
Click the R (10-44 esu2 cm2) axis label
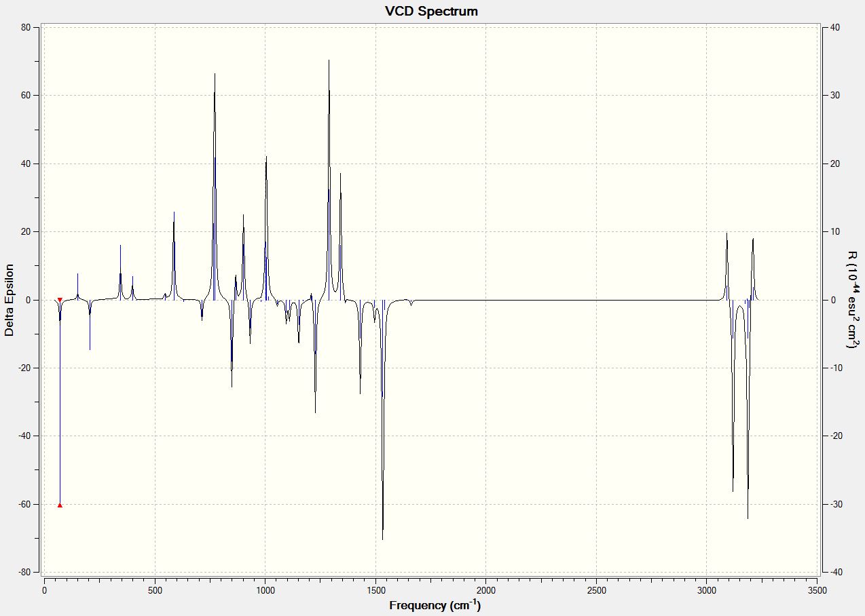point(852,299)
